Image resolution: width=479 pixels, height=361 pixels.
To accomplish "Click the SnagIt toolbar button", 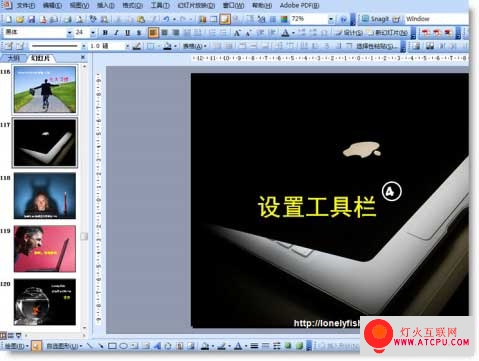I will click(380, 19).
